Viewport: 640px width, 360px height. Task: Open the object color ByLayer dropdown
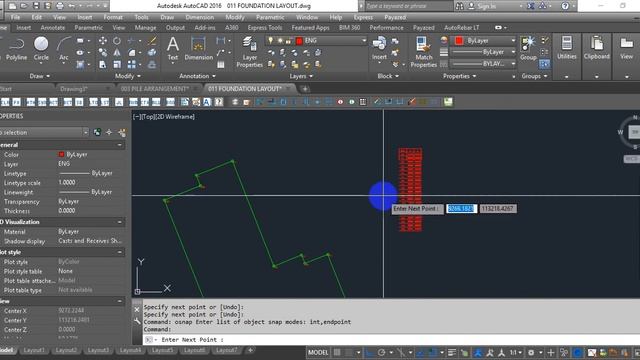click(513, 40)
